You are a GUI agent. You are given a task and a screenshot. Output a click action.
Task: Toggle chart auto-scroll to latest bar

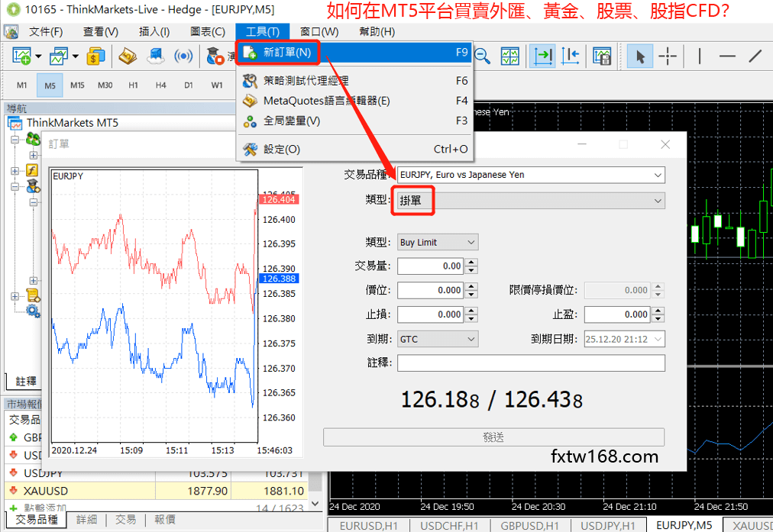point(543,56)
